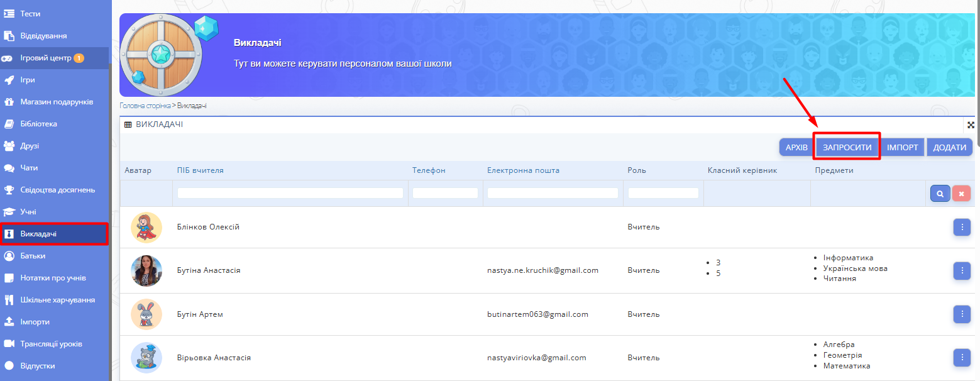Expand the panel with the fullscreen icon
The width and height of the screenshot is (980, 381).
click(971, 125)
